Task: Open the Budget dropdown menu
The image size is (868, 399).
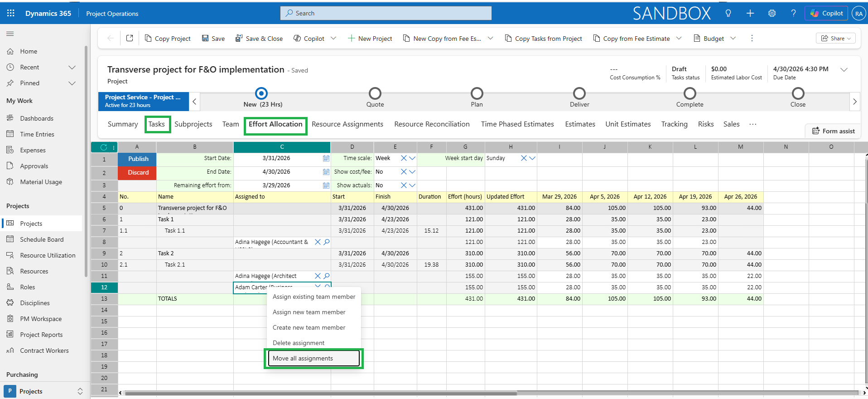Action: [733, 39]
